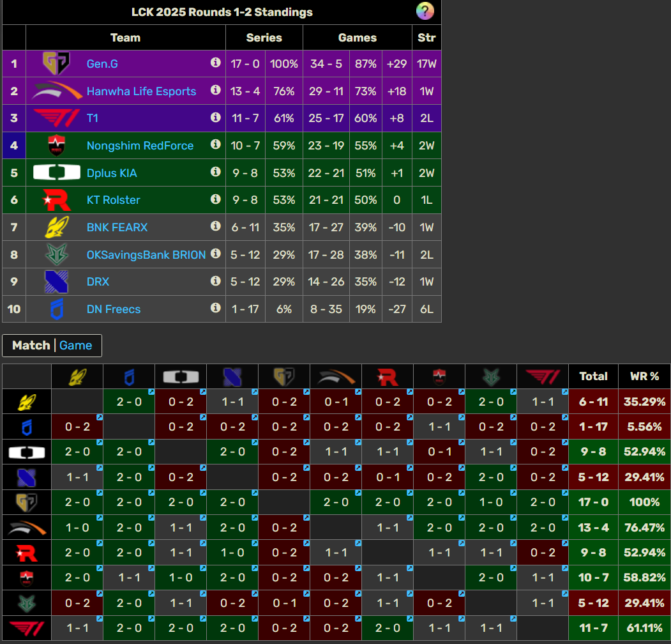Click Gen.G streak value 17W
The height and width of the screenshot is (644, 671).
[426, 64]
